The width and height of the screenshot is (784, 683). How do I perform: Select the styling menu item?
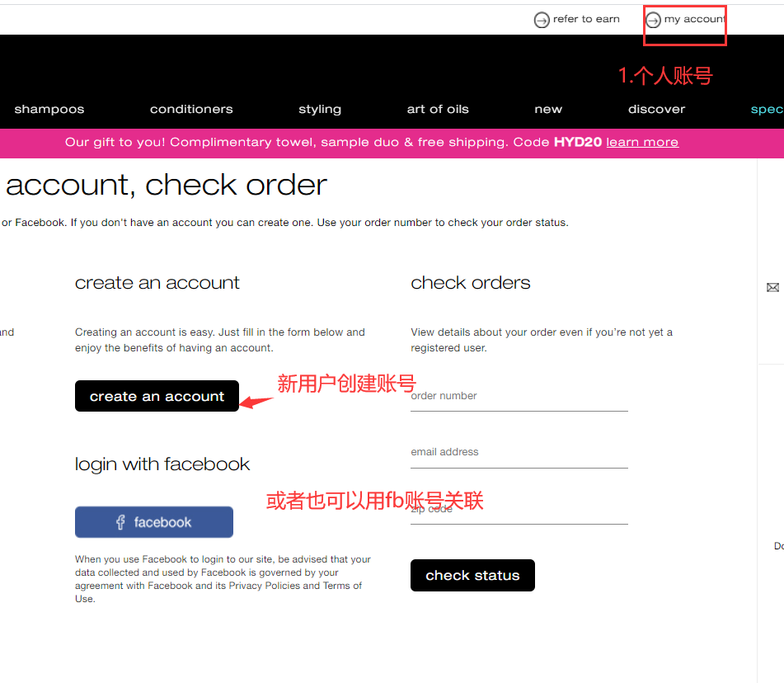(x=320, y=109)
